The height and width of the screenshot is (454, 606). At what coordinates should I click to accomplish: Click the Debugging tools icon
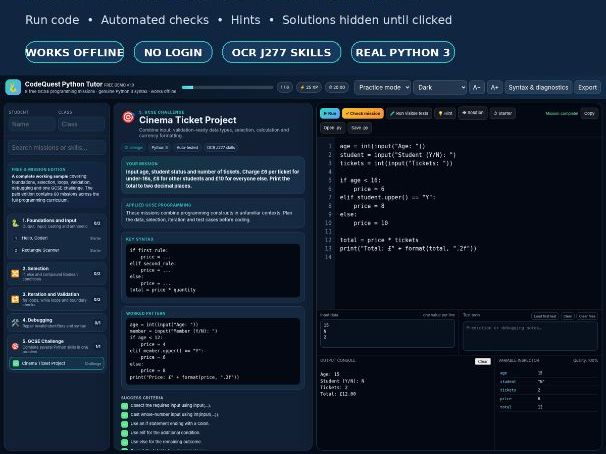(15, 323)
